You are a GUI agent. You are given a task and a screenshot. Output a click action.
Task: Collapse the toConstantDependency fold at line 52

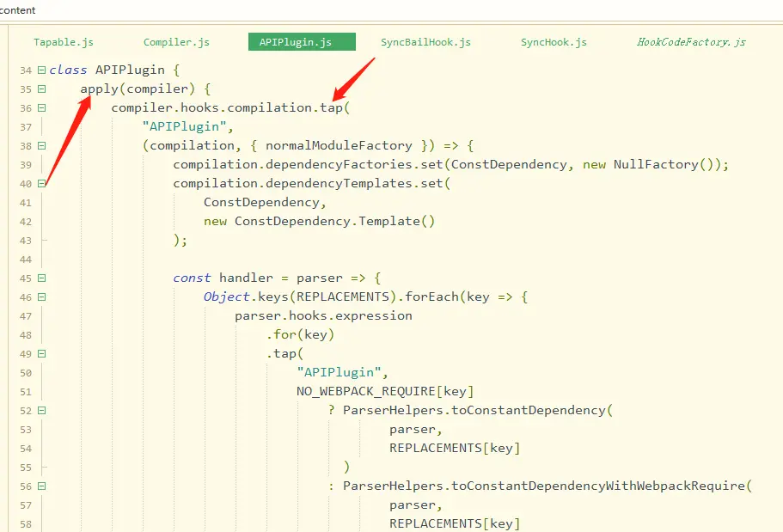[41, 411]
